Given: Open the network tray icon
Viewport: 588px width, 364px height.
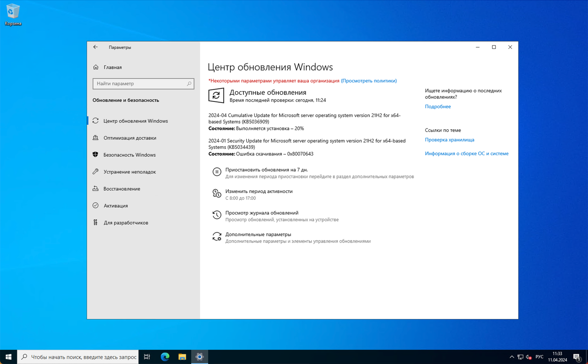Looking at the screenshot, I should [x=520, y=357].
